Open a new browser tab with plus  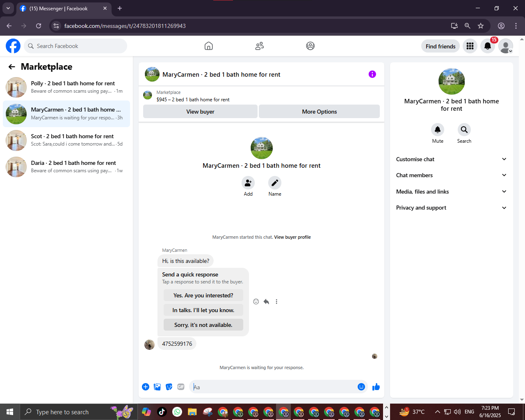coord(120,8)
